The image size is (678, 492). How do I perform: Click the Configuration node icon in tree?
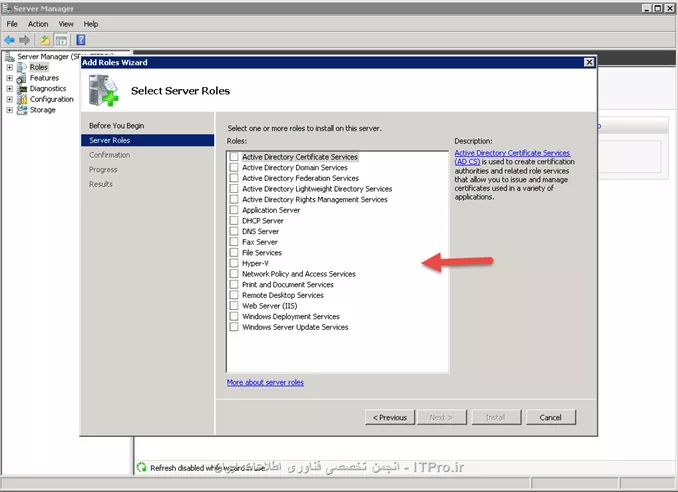tap(22, 99)
